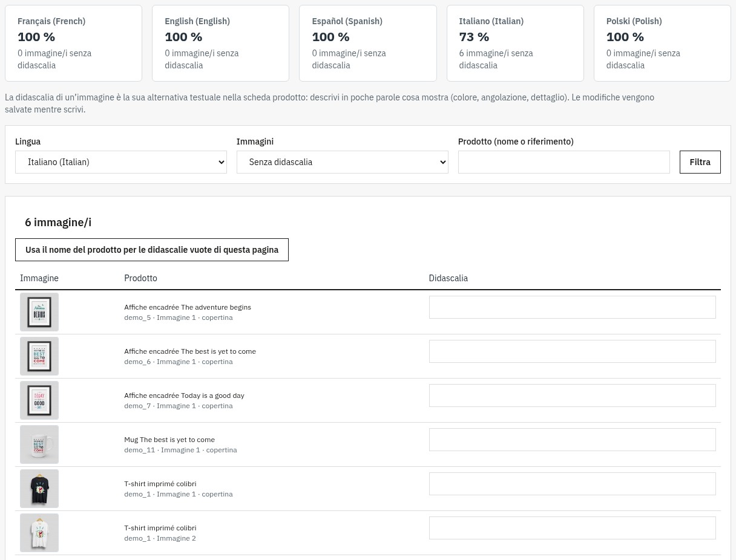The image size is (736, 560).
Task: Click caption field for The adventure begins
Action: [x=572, y=307]
